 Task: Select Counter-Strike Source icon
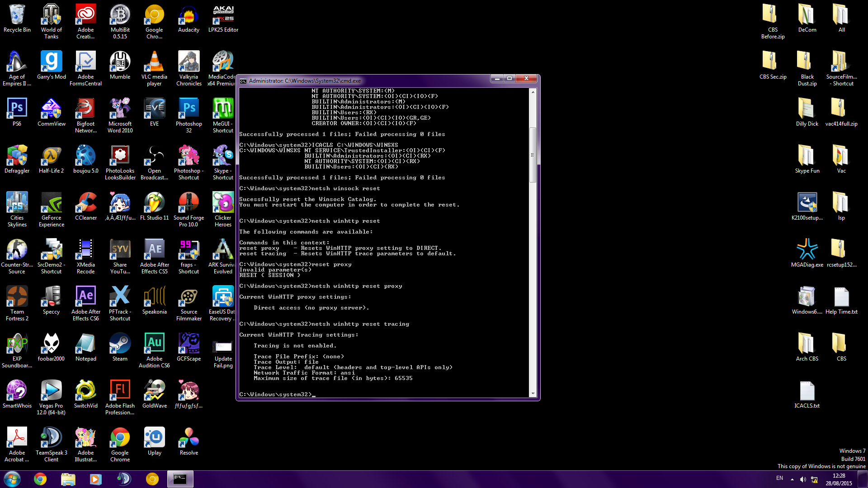pos(17,256)
